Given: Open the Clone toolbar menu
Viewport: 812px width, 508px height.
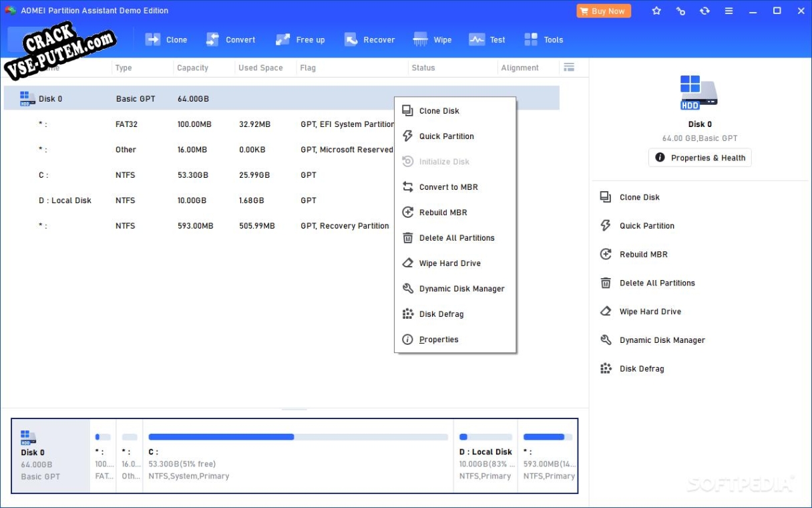Looking at the screenshot, I should coord(166,39).
